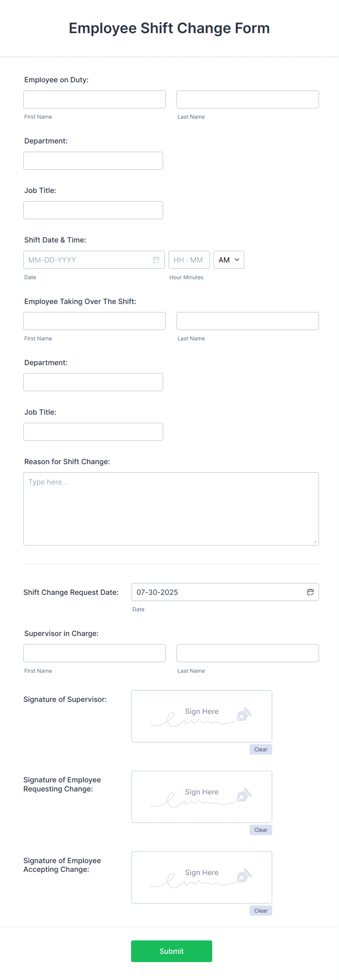Open the Shift Change Request Date calendar icon

tap(310, 592)
